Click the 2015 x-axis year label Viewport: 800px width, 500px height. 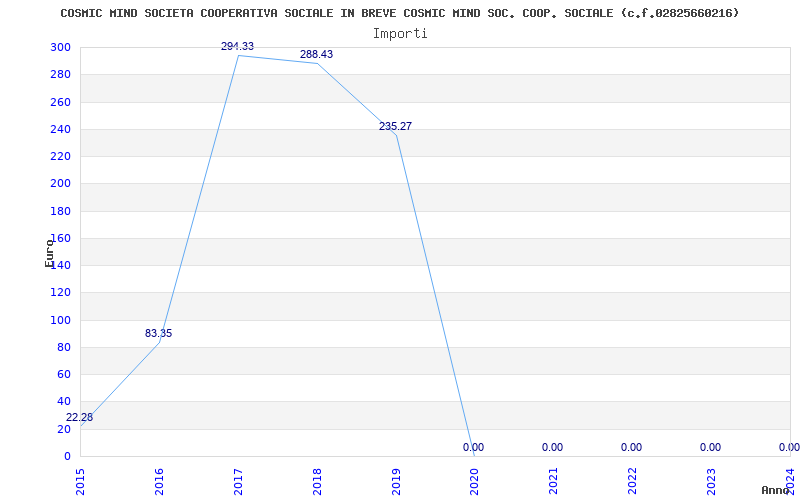tap(80, 481)
